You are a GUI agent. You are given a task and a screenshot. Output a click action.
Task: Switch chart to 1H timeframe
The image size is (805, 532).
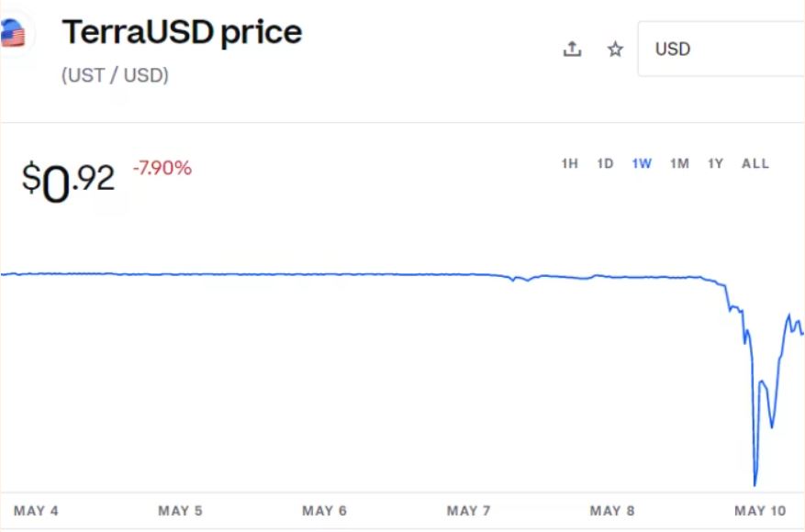(x=569, y=164)
